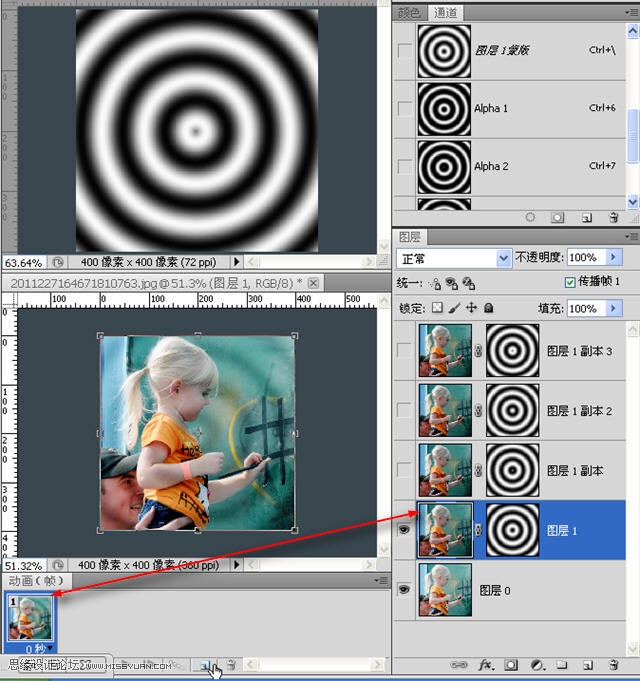The height and width of the screenshot is (681, 640).
Task: Delete the selected animation frame
Action: [231, 665]
